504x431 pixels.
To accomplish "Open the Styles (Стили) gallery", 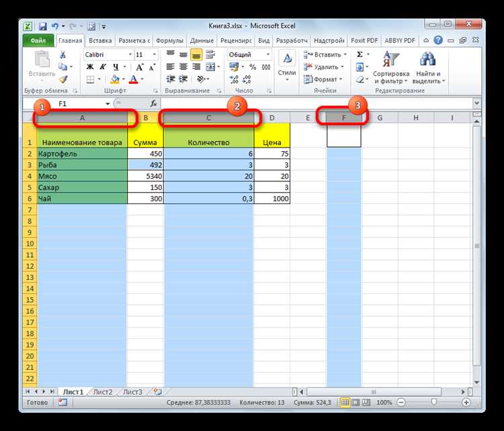I will pos(287,66).
